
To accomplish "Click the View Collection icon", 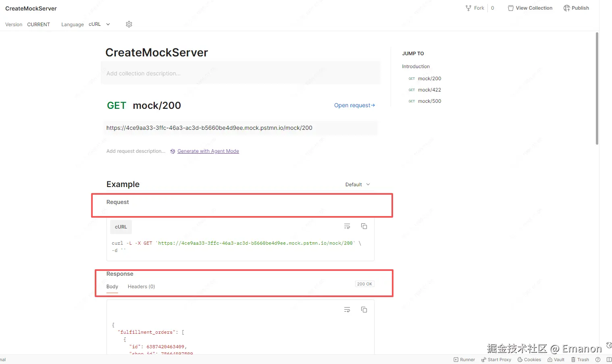I will [x=511, y=8].
